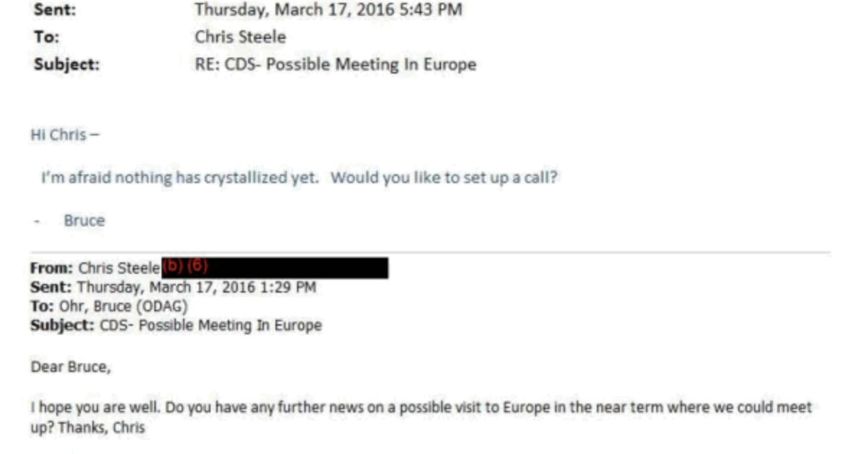Click 'Would you like to set up a call?'

tap(444, 178)
